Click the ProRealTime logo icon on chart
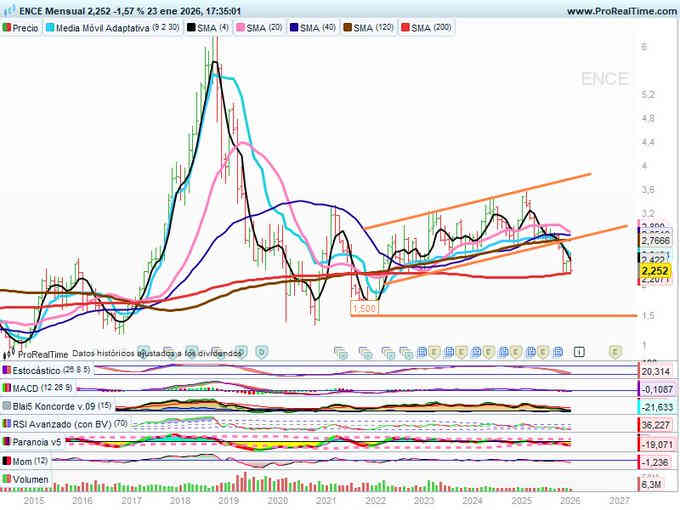 (9, 353)
